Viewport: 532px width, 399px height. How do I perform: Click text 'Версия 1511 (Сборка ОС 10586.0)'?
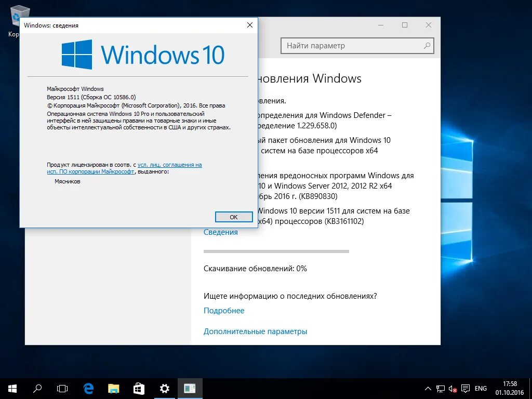click(91, 97)
